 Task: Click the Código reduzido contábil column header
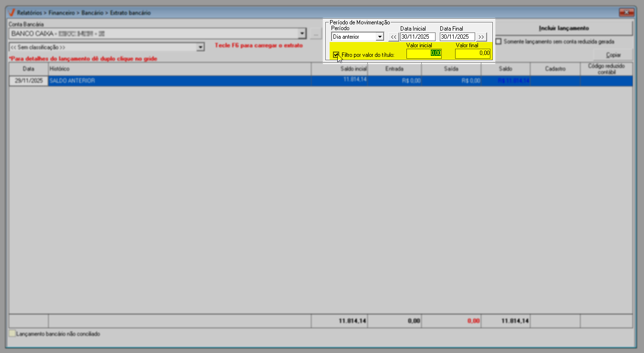(607, 69)
